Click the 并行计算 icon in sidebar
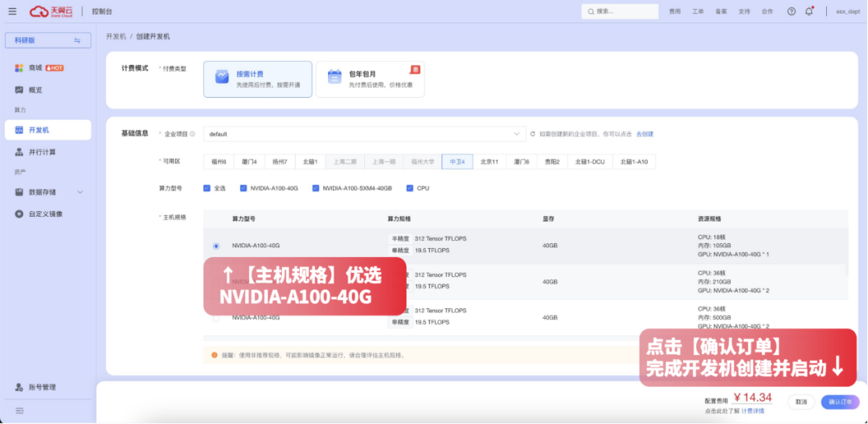This screenshot has width=868, height=424. point(19,152)
